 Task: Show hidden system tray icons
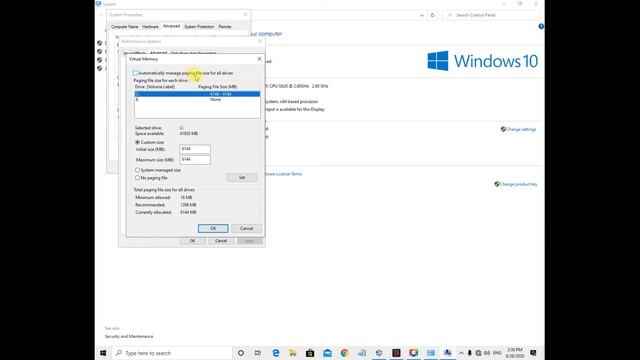click(461, 353)
